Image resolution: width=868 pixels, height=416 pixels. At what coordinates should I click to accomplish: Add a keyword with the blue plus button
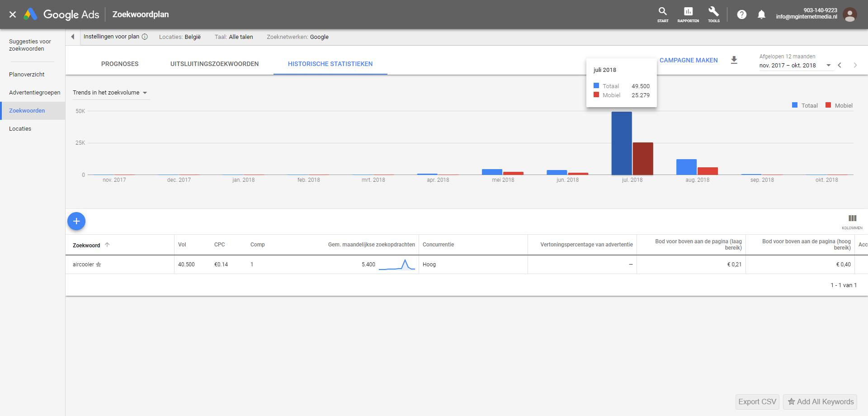click(x=76, y=221)
